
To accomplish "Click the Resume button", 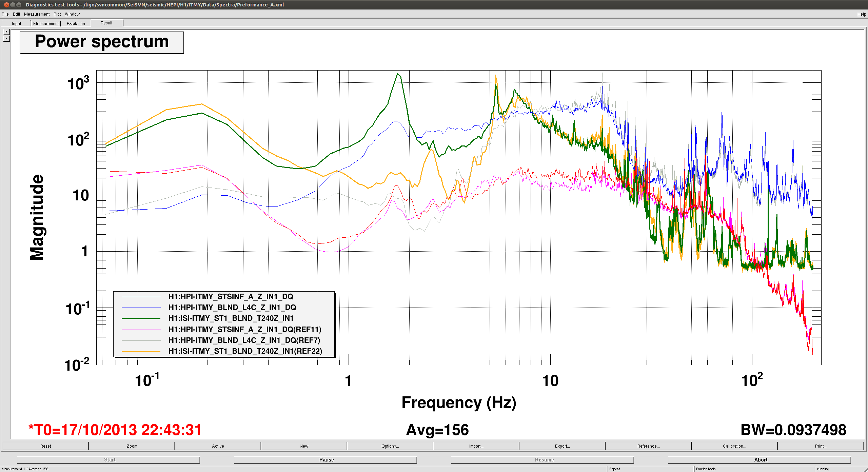I will [x=542, y=460].
